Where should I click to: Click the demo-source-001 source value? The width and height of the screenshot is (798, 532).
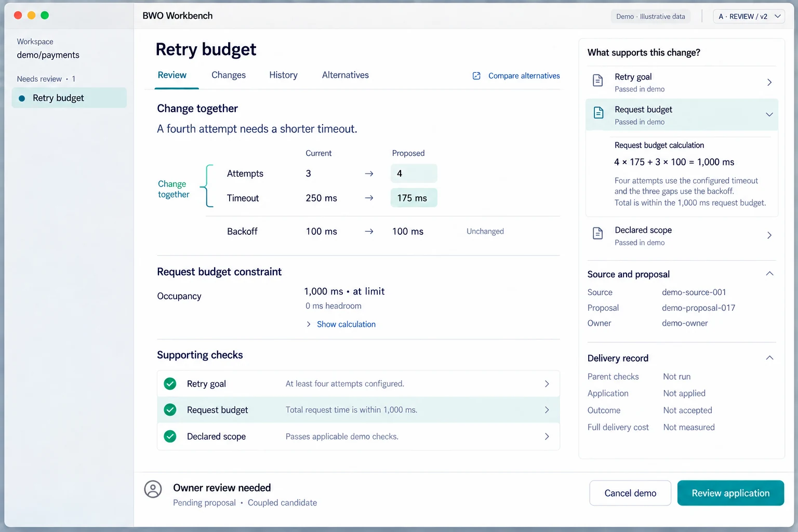[x=694, y=292]
